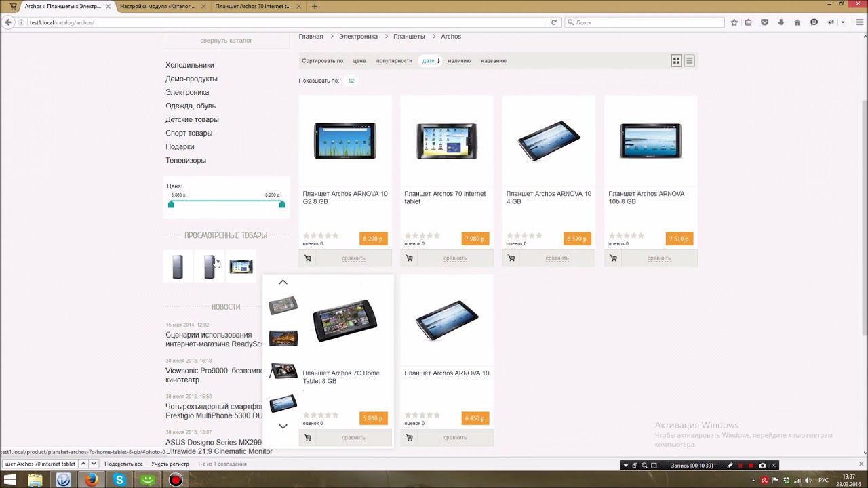868x488 pixels.
Task: Open the viewed tablet thumbnail under "Просмотренные товары"
Action: pos(241,266)
